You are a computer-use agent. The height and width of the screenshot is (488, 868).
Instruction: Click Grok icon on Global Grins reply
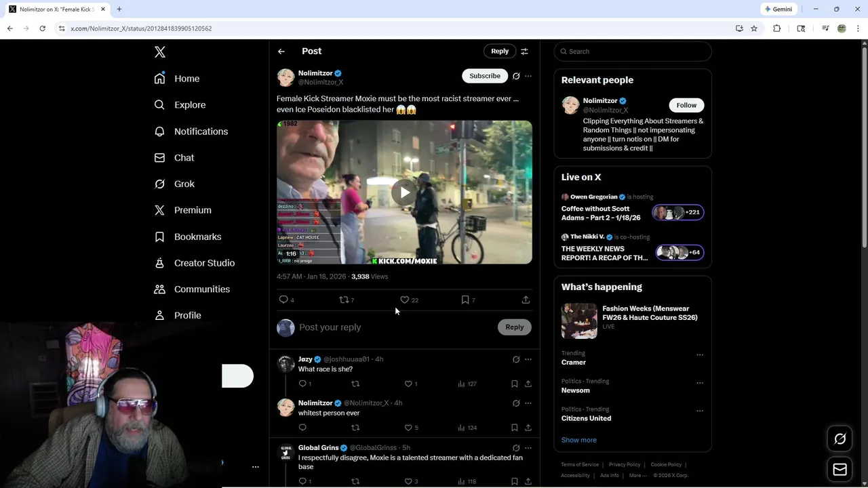516,448
